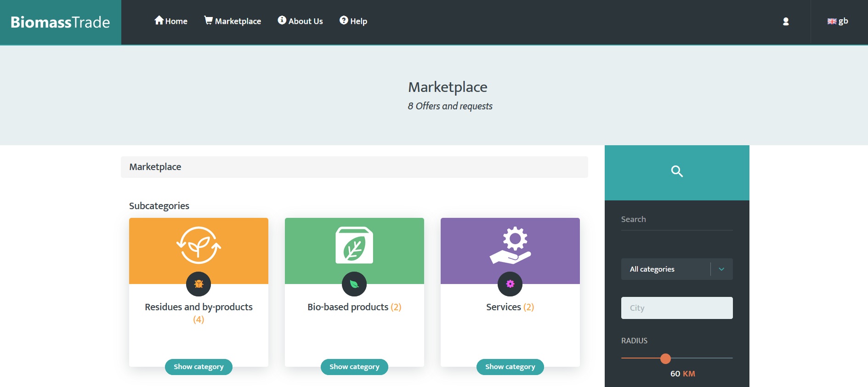
Task: Click the RADIUS label
Action: click(x=634, y=341)
